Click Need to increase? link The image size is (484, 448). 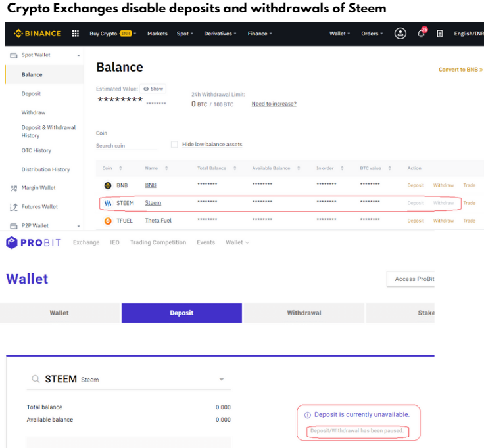coord(274,104)
